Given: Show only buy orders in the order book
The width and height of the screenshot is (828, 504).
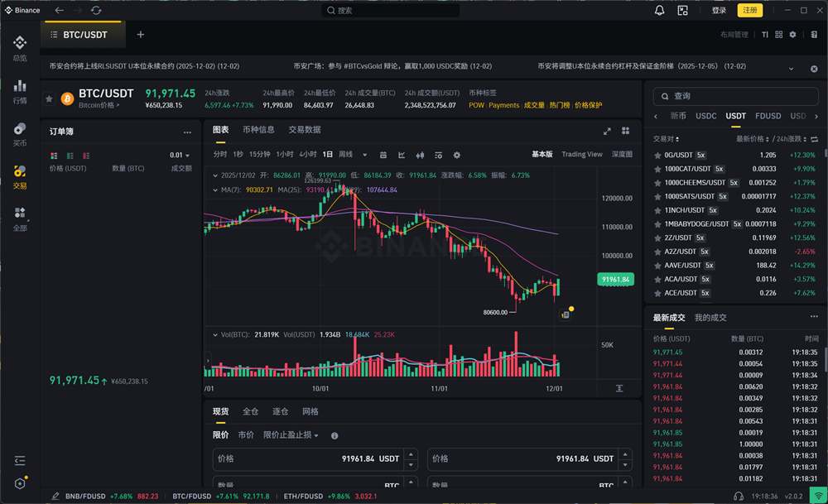Looking at the screenshot, I should [70, 156].
